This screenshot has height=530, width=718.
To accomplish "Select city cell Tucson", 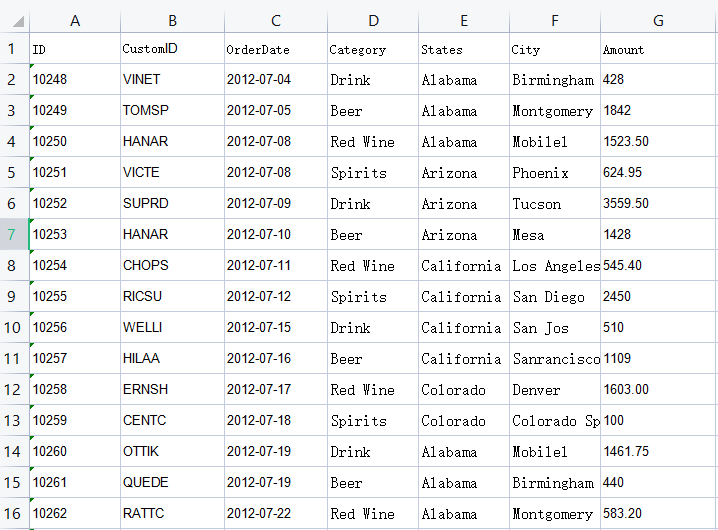I will 555,203.
